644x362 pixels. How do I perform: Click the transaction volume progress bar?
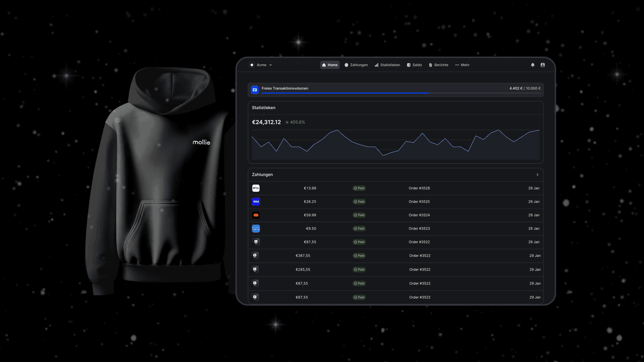(x=401, y=93)
